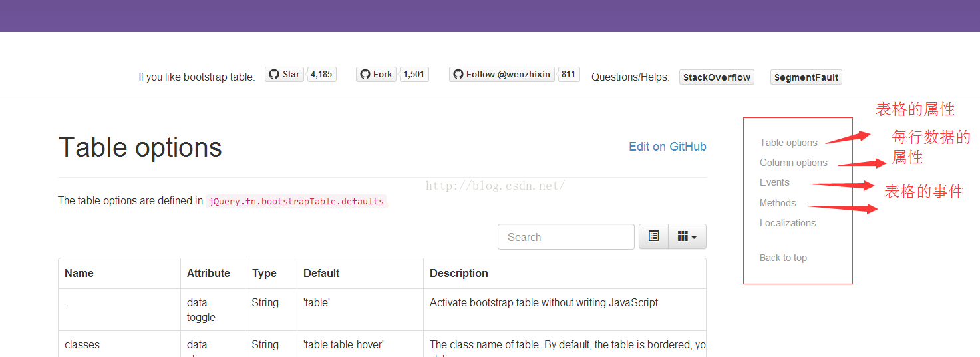
Task: Select the 'table table-hover' default cell
Action: click(x=360, y=344)
